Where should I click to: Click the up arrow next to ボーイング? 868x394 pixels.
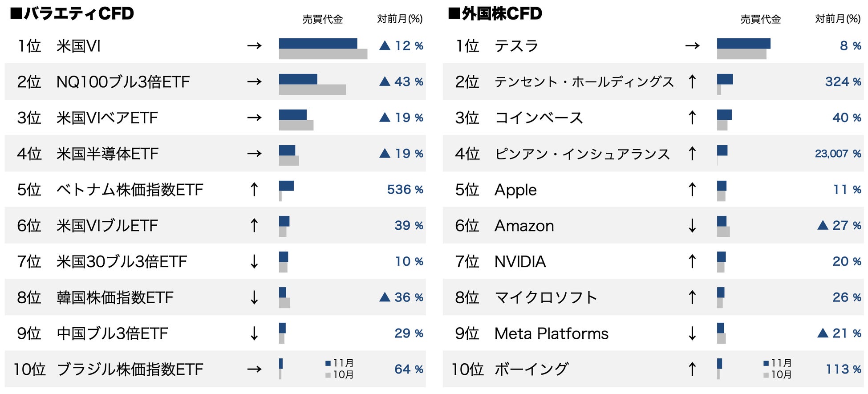click(x=692, y=369)
